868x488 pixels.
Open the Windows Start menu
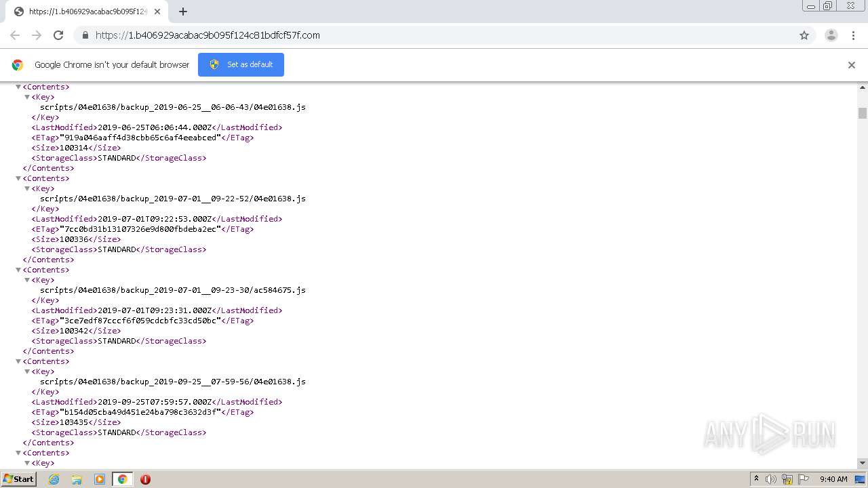19,479
